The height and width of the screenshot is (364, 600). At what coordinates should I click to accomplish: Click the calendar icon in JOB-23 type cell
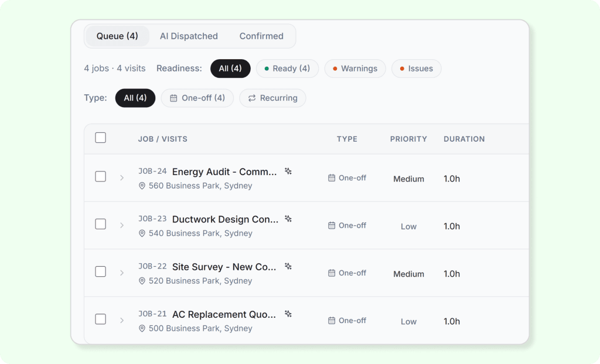(332, 225)
